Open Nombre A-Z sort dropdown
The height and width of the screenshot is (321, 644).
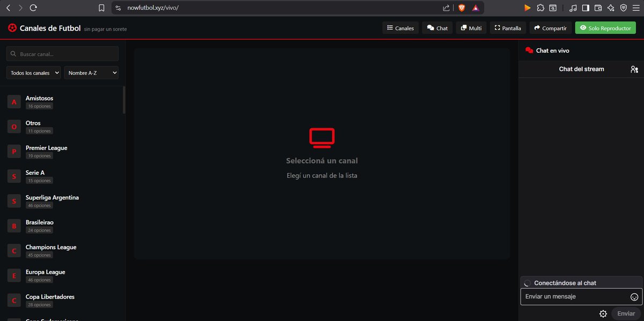[91, 73]
